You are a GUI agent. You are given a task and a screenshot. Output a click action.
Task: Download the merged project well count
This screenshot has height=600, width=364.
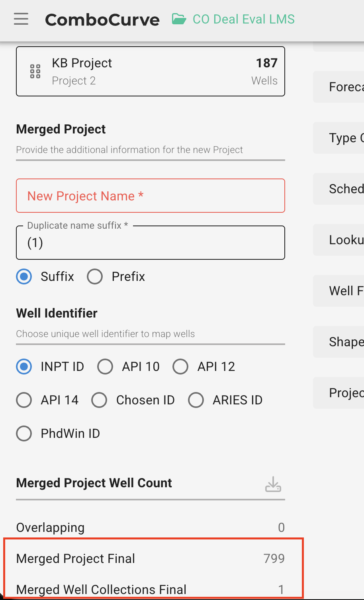[x=273, y=484]
